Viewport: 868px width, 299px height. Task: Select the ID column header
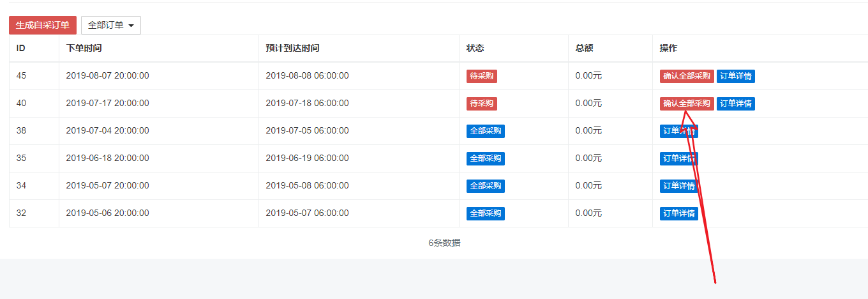pyautogui.click(x=21, y=49)
